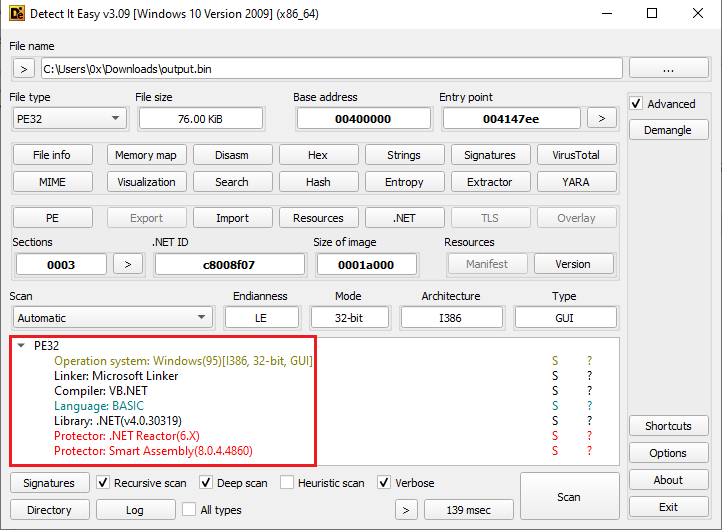Open the Entropy view
722x530 pixels.
click(404, 182)
